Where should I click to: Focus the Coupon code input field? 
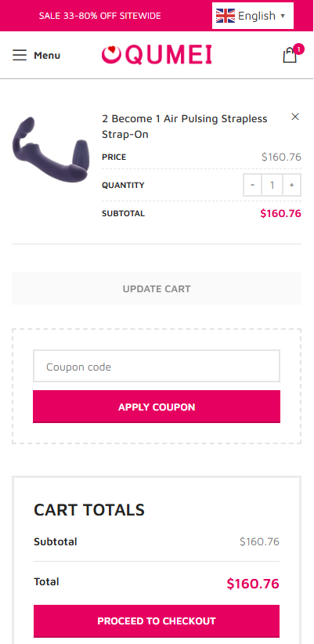pyautogui.click(x=157, y=367)
